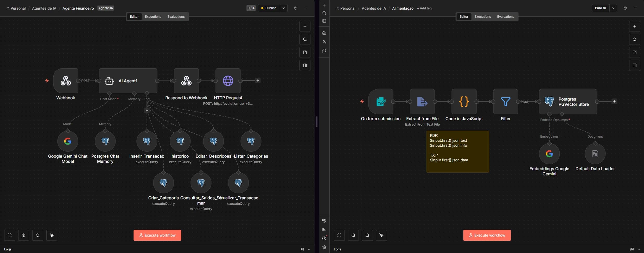
Task: Tidy up the workflow with the brush icon
Action: [51, 235]
